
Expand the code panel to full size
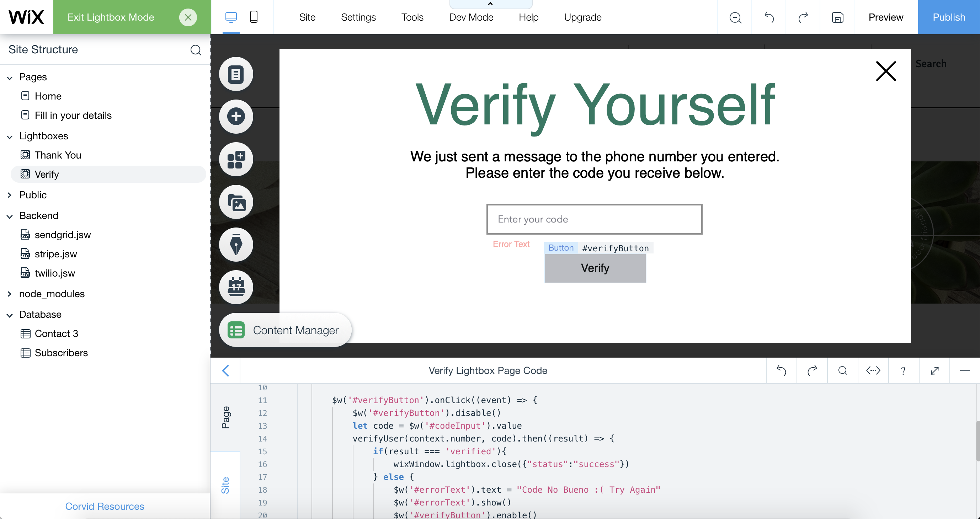click(x=934, y=370)
